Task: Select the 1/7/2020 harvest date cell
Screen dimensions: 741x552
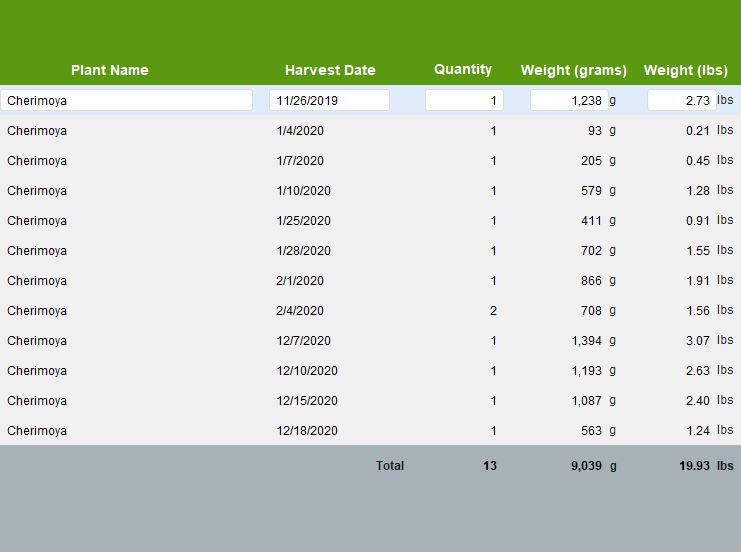Action: pos(300,161)
